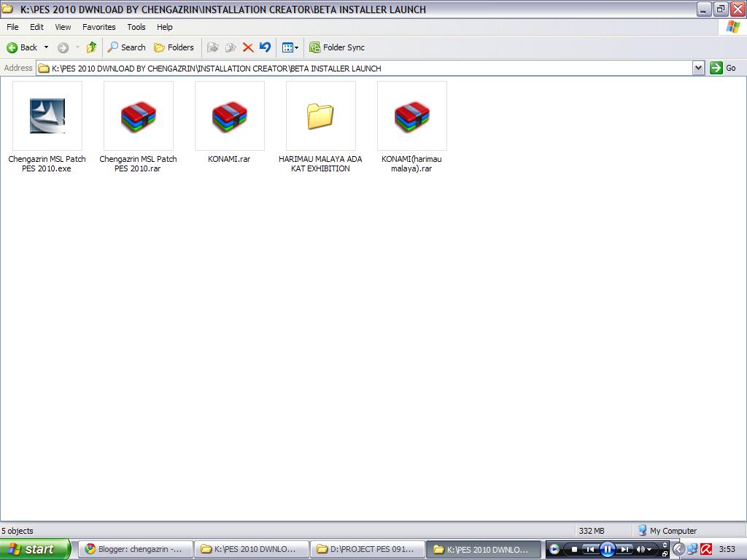The height and width of the screenshot is (560, 747).
Task: Open the Views dropdown in the toolbar
Action: tap(290, 47)
